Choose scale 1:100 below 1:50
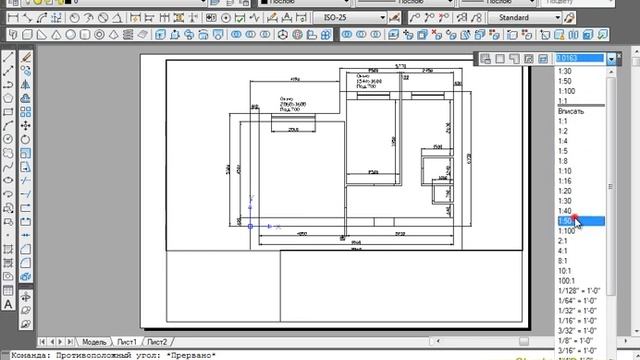Screen dimensions: 640x360 (567, 231)
